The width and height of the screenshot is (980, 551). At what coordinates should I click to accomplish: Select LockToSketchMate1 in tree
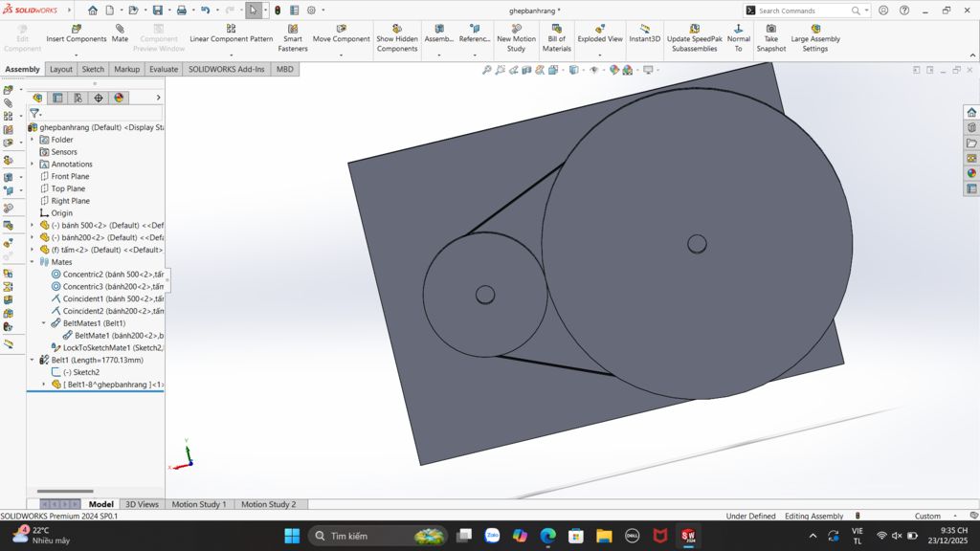(x=107, y=347)
